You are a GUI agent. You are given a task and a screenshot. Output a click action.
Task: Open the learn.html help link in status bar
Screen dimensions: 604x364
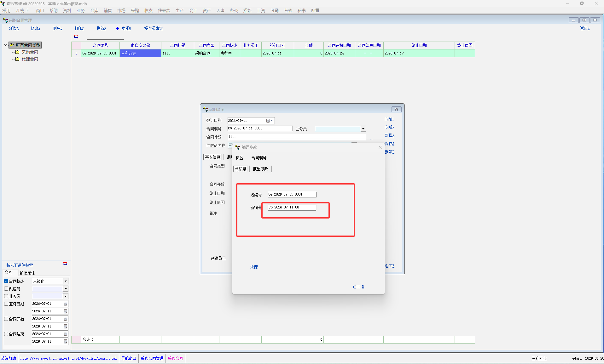pyautogui.click(x=68, y=358)
